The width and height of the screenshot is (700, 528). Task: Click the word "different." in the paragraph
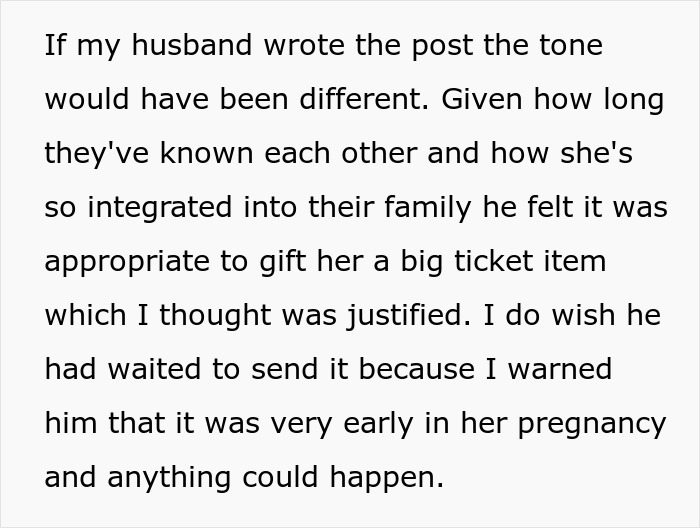point(364,99)
